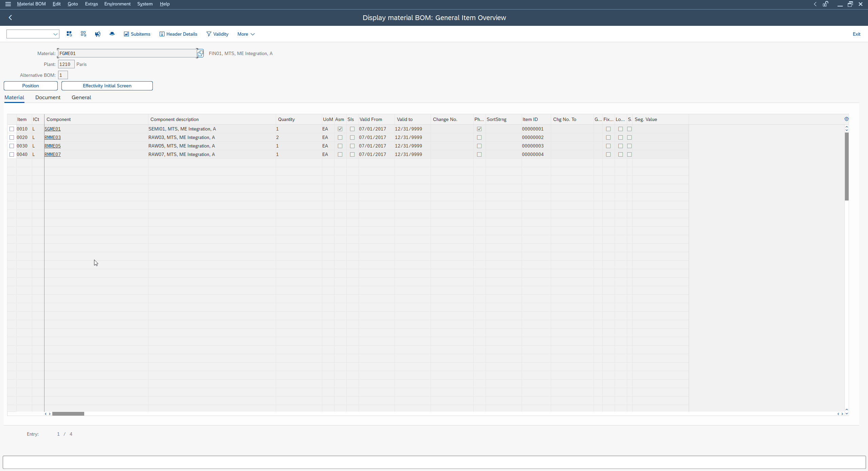
Task: Click the horizontal scroll-right arrow at bottom left
Action: (50, 414)
